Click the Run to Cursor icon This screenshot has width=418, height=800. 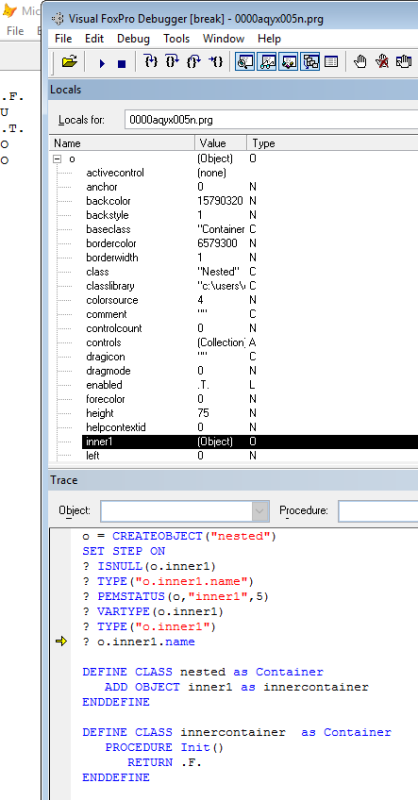point(215,62)
